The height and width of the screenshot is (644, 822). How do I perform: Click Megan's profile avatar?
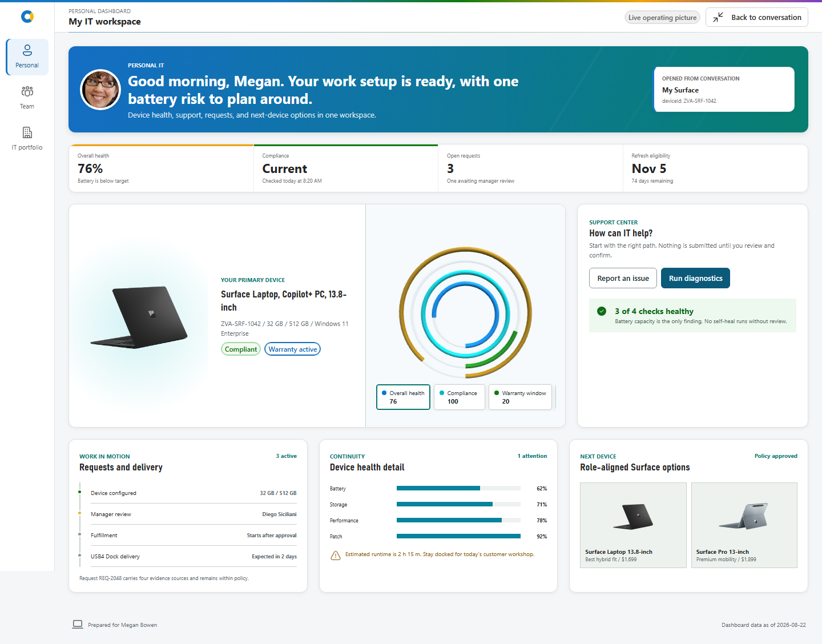[x=100, y=90]
